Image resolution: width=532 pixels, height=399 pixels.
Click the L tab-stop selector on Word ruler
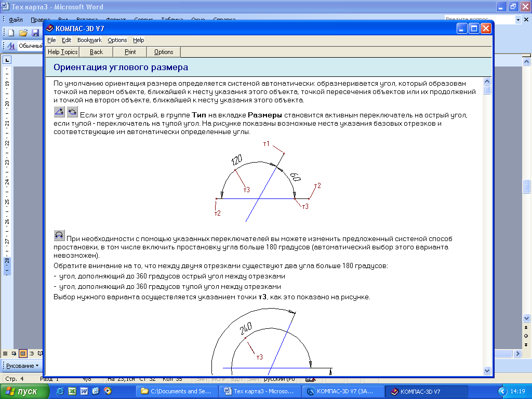[7, 60]
